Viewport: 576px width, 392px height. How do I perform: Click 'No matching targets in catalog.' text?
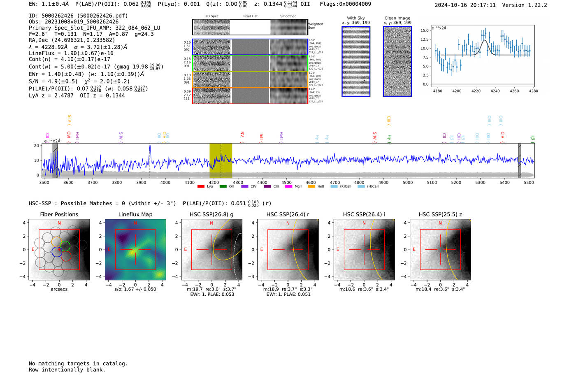[x=78, y=364]
